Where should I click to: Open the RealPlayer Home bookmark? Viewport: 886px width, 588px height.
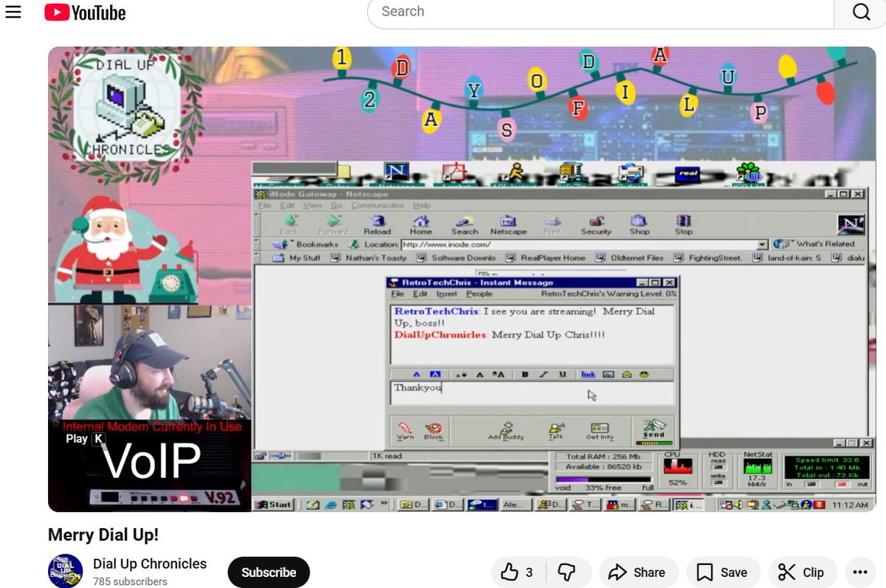(x=546, y=258)
